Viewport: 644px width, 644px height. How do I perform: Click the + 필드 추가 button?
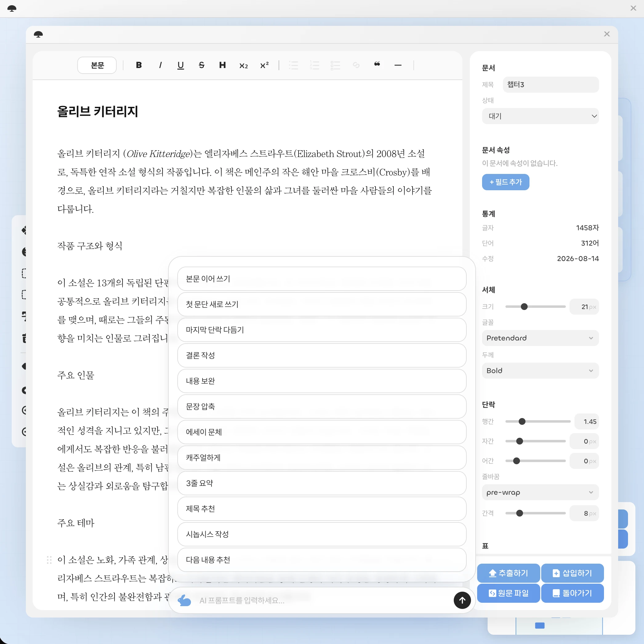tap(505, 182)
